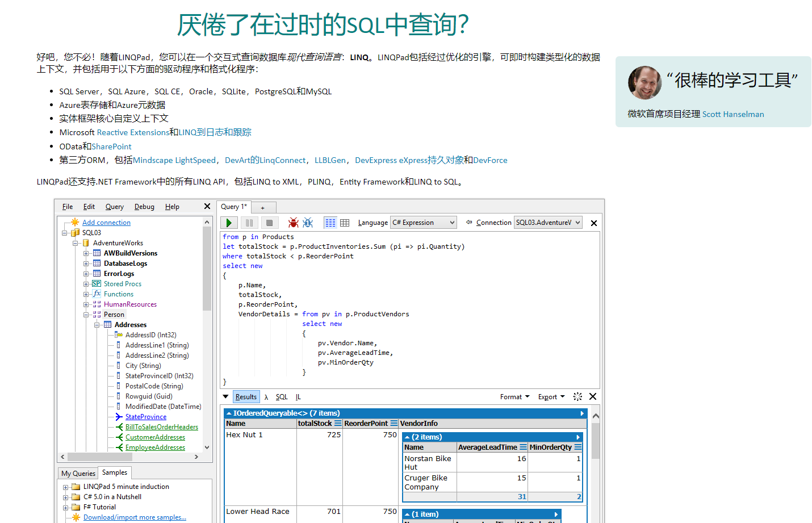Click the LINQPad 5 minute induction folder icon
The height and width of the screenshot is (523, 812).
click(76, 487)
